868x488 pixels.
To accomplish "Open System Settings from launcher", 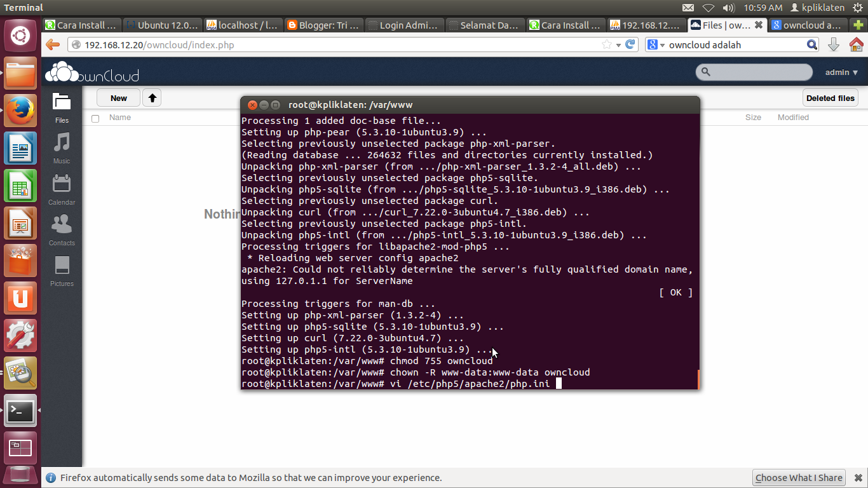I will click(20, 336).
